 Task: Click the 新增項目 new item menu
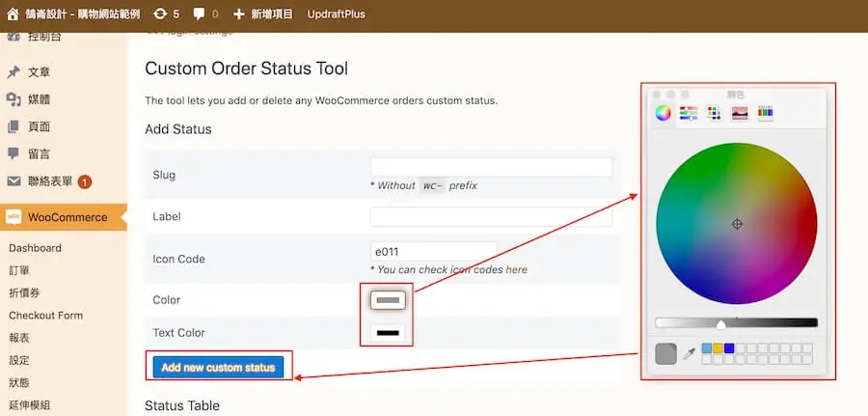[272, 14]
